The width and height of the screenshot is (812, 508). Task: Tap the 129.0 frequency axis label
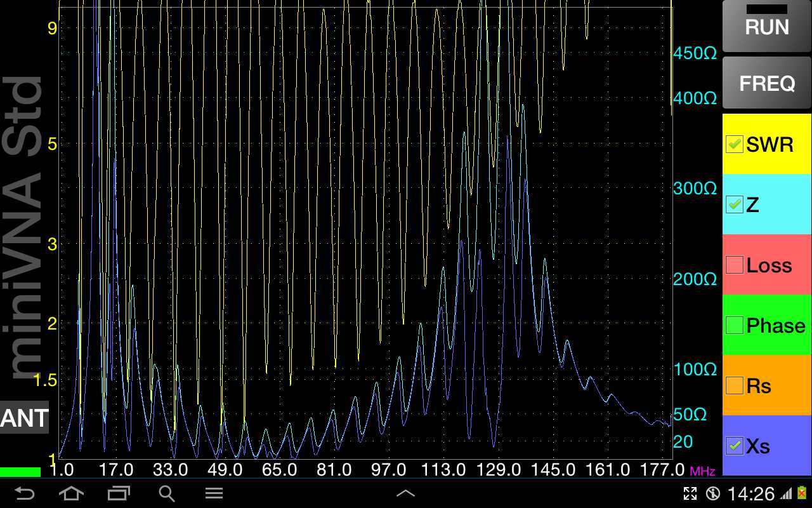tap(499, 470)
